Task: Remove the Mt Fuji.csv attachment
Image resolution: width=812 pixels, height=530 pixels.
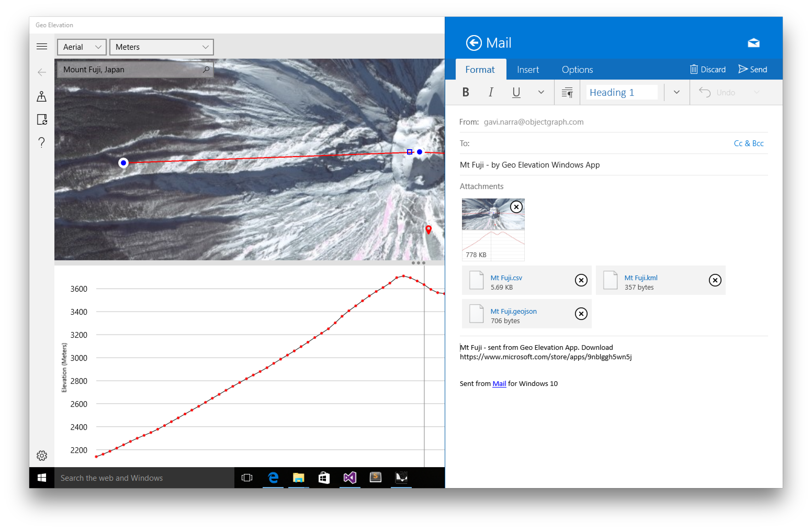Action: click(x=581, y=280)
